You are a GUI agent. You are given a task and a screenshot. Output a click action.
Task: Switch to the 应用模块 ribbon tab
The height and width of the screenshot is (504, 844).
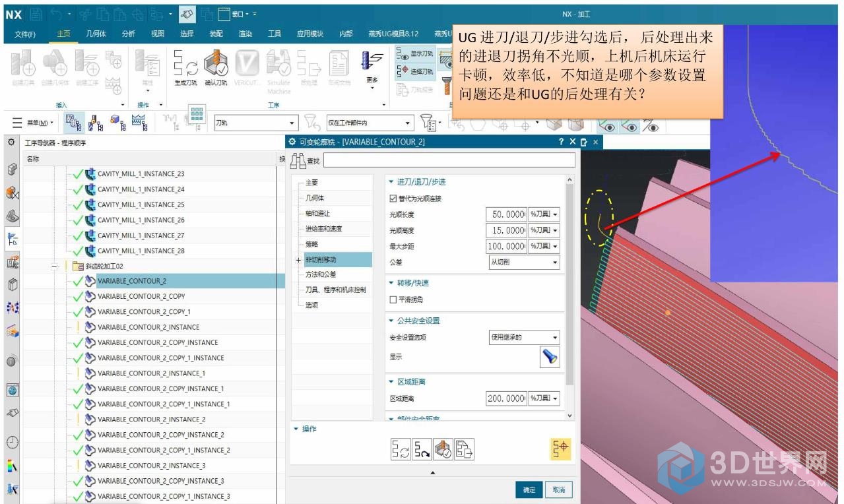click(310, 34)
